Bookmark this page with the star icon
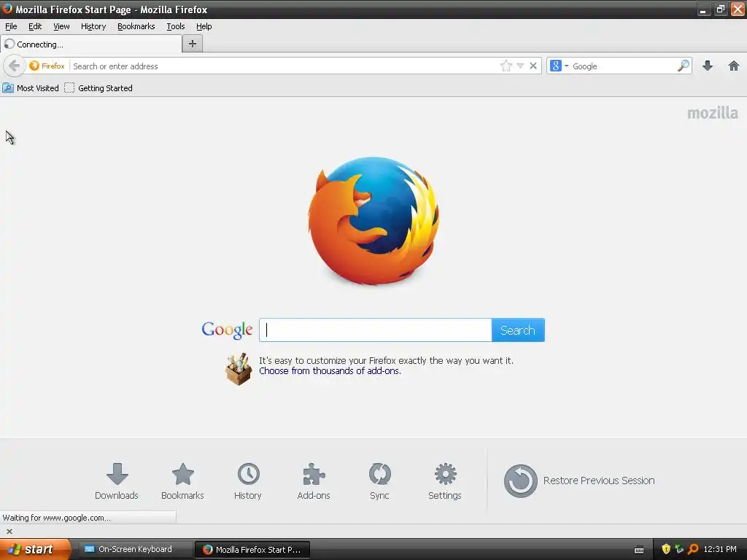Image resolution: width=747 pixels, height=560 pixels. (506, 66)
